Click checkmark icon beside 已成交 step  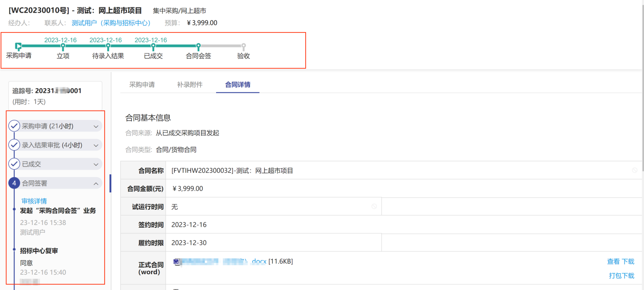pos(14,164)
